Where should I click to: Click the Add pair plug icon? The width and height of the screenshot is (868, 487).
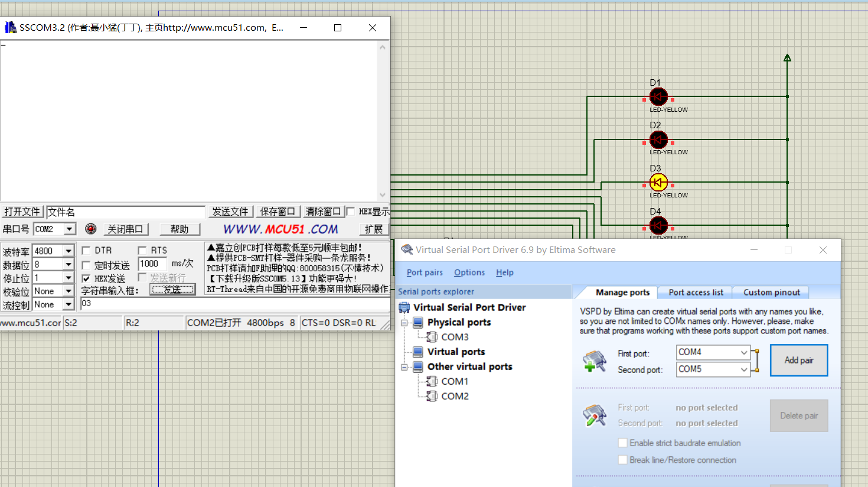[x=594, y=361]
